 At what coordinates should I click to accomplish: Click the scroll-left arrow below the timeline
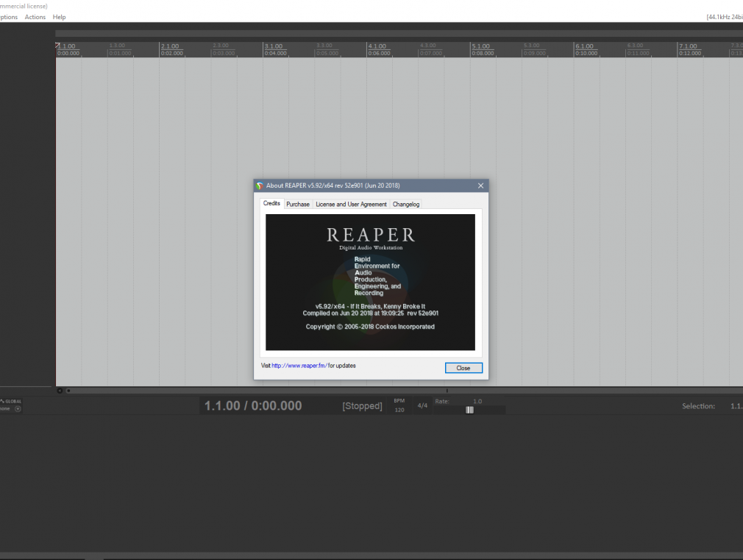point(60,391)
